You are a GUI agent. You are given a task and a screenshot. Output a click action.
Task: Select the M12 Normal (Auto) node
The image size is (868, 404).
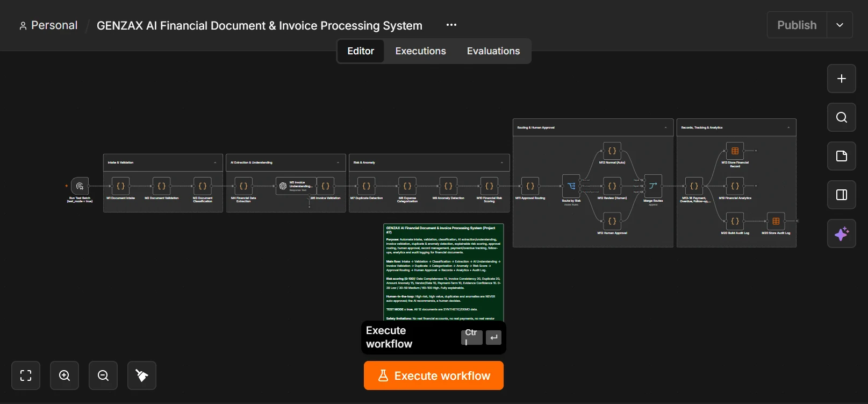point(612,151)
